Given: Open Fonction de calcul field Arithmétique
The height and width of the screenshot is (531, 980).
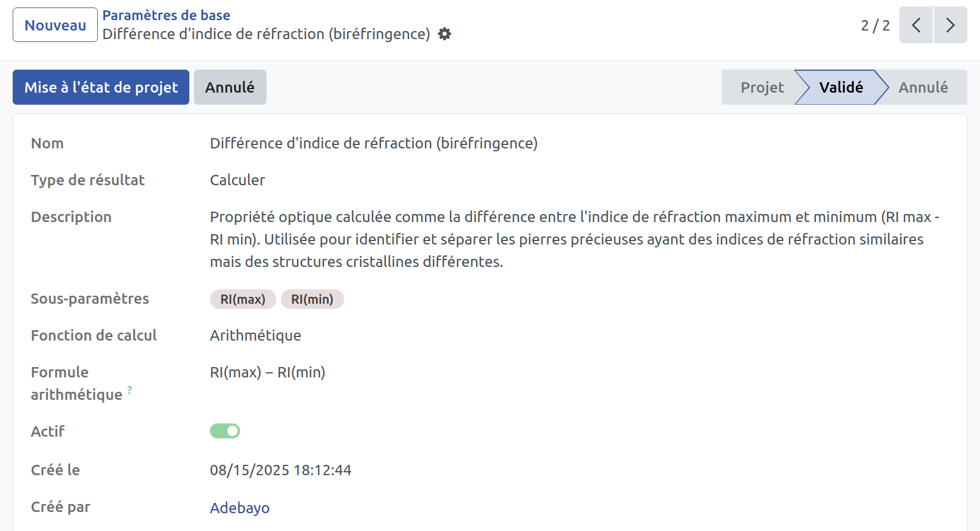Looking at the screenshot, I should coord(256,335).
